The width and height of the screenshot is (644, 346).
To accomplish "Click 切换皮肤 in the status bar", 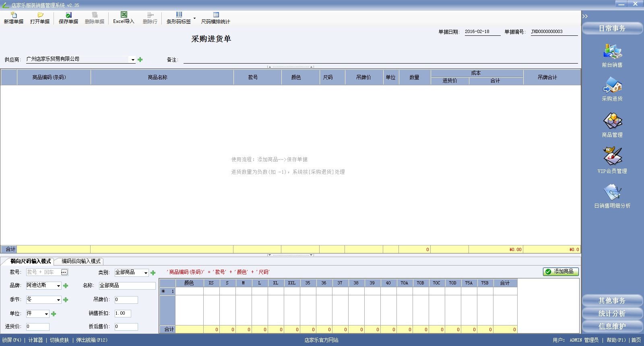I will click(x=59, y=340).
